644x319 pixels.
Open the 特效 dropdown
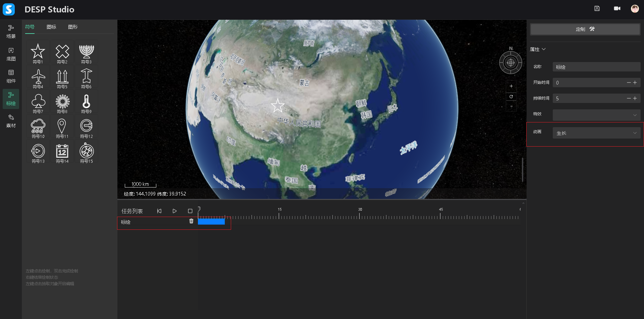point(596,115)
